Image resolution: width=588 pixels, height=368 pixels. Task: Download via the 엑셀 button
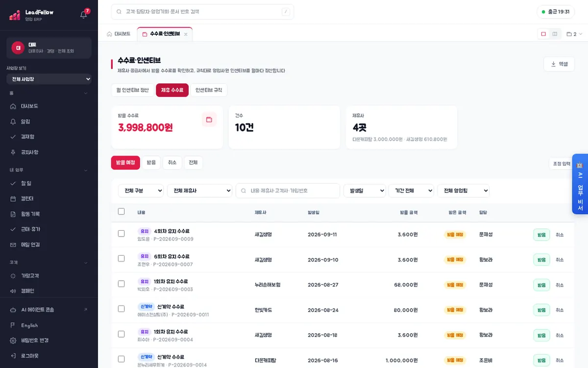tap(559, 64)
